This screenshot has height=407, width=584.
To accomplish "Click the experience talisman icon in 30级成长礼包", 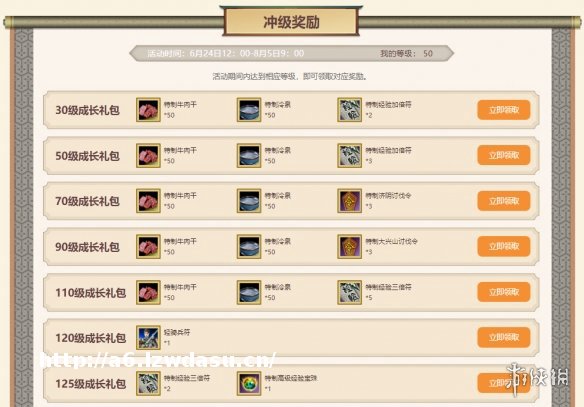I will pyautogui.click(x=350, y=110).
